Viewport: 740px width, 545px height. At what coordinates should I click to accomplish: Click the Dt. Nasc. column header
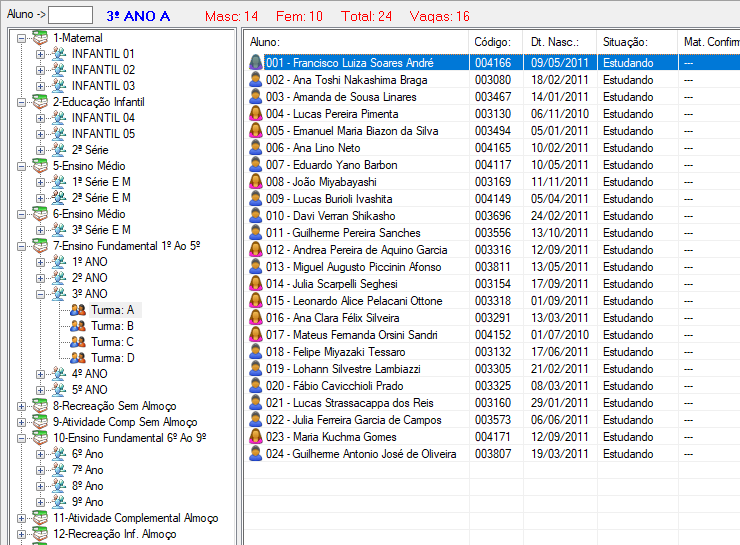pyautogui.click(x=560, y=42)
